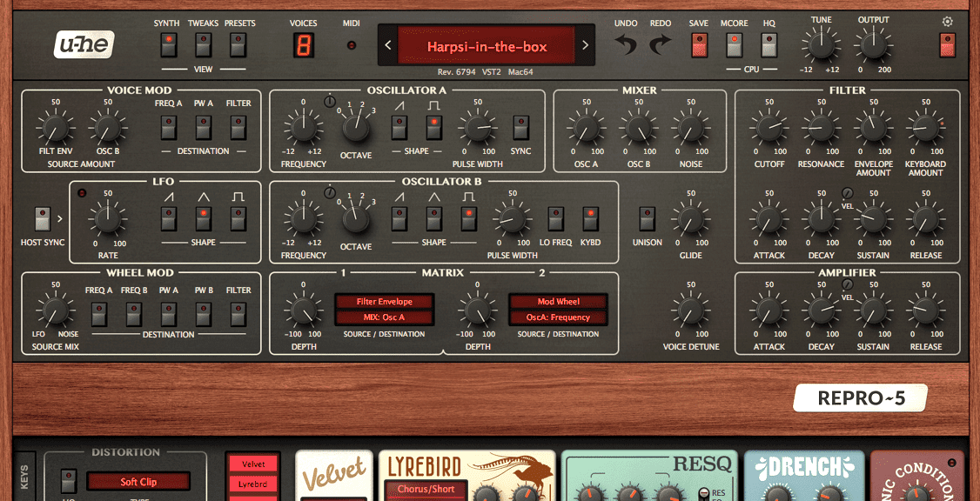Screen dimensions: 980x501
Task: Click the Mixer NOISE level knob
Action: pos(690,128)
